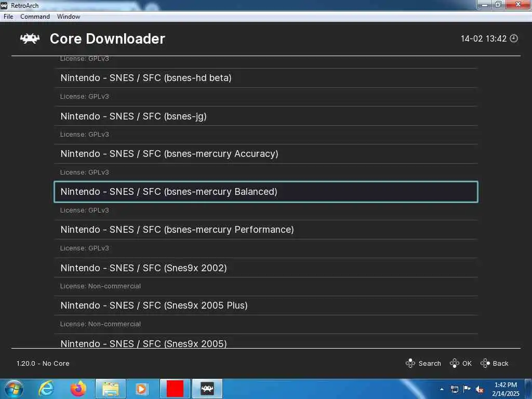The height and width of the screenshot is (399, 532).
Task: Open the Action Center flag icon
Action: [467, 389]
